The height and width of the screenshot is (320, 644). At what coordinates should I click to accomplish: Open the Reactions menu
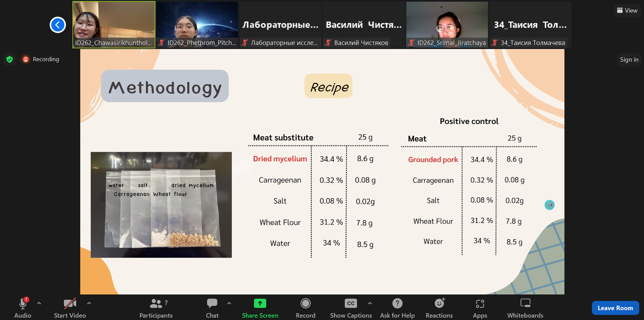coord(439,308)
